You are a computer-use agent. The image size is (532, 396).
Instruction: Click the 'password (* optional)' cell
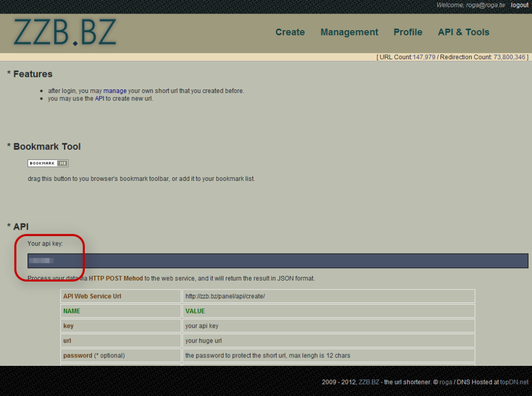(121, 355)
